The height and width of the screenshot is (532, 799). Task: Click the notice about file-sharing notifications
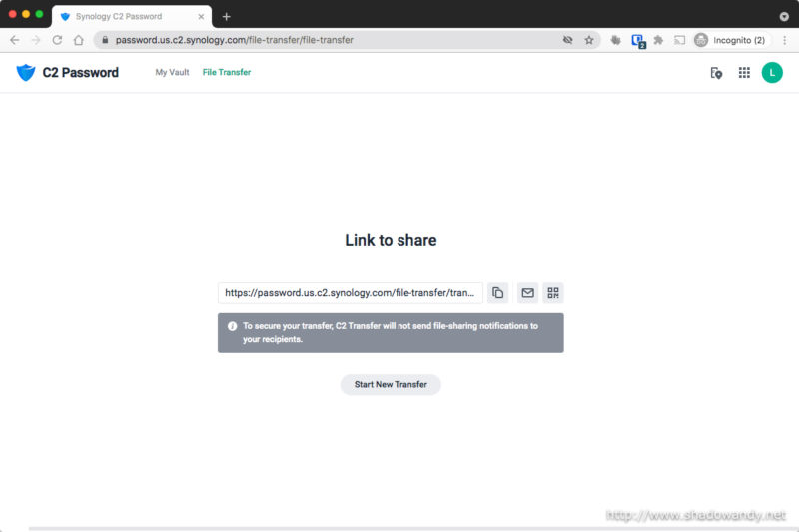click(391, 333)
